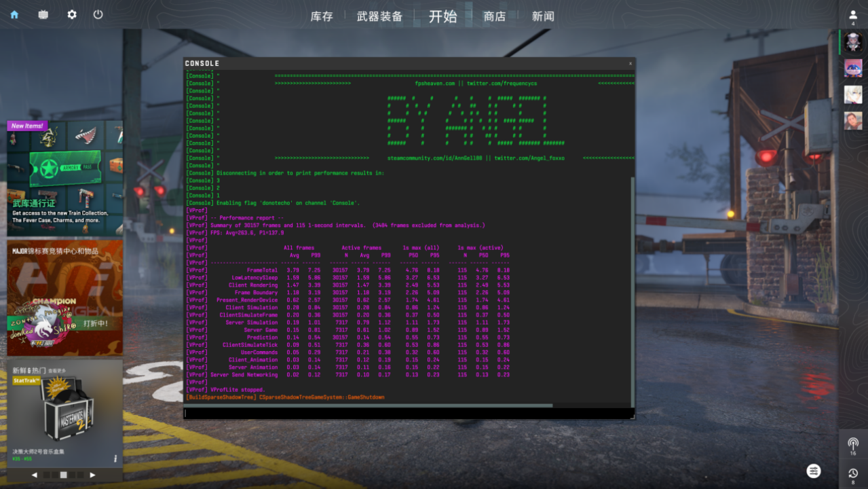This screenshot has width=868, height=489.
Task: Click the New Items! badge
Action: (26, 126)
